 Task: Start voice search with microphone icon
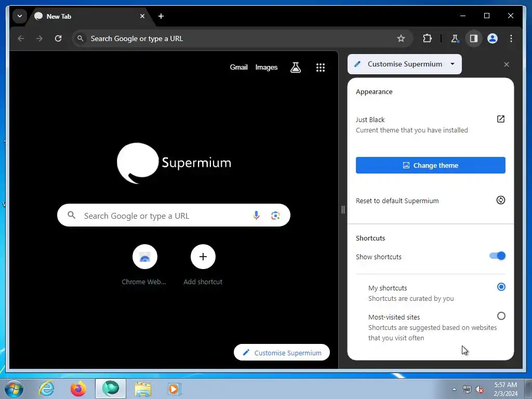pyautogui.click(x=257, y=215)
